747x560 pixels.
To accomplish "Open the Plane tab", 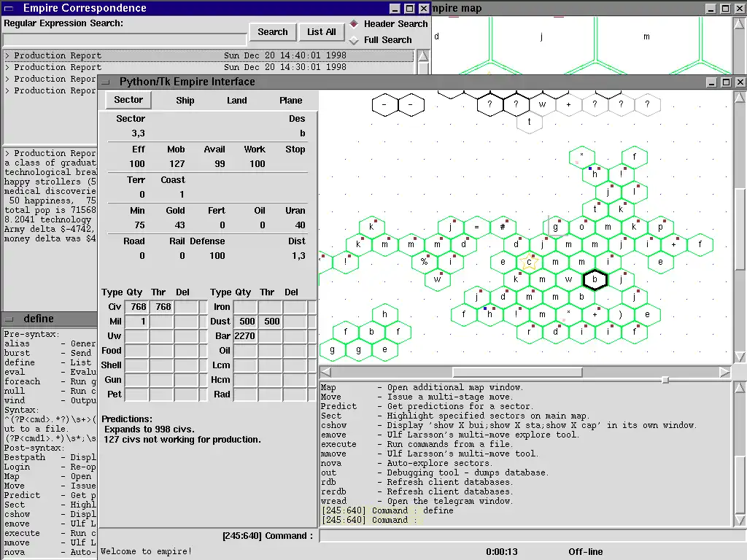I will tap(290, 101).
